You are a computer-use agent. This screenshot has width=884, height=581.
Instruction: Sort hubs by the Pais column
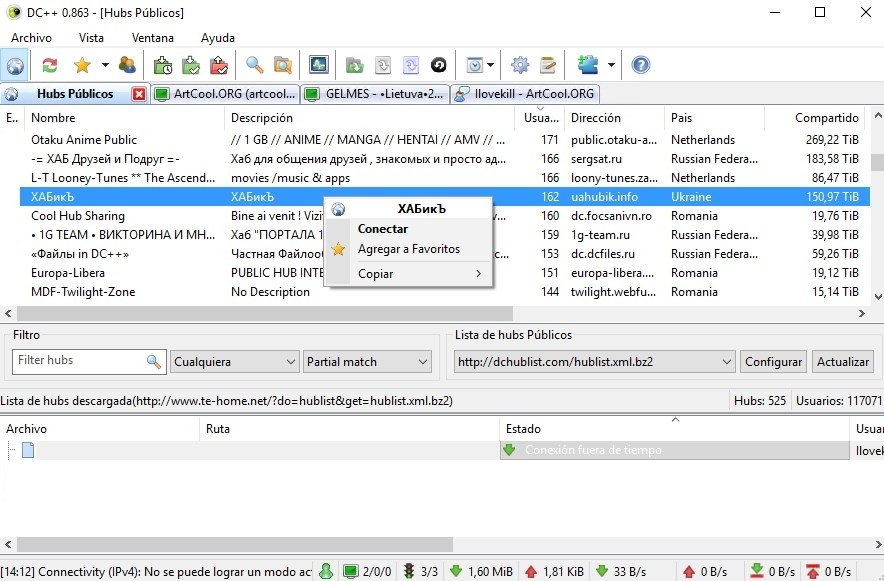714,118
